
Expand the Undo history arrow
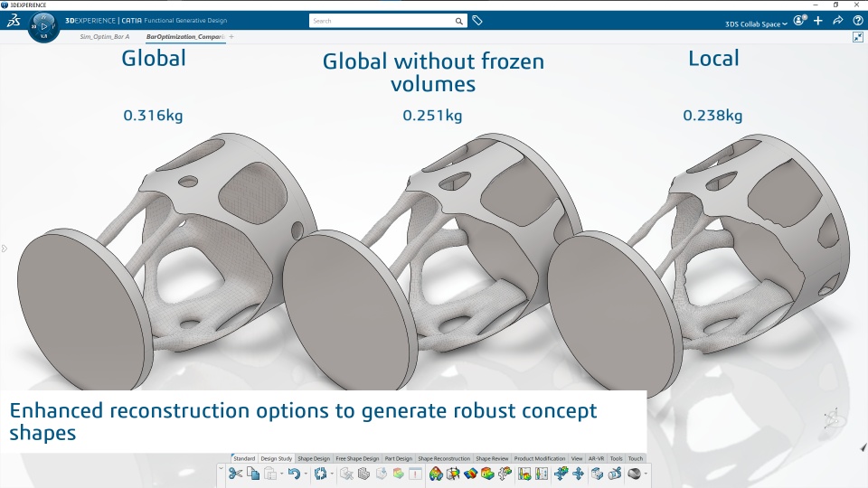306,474
